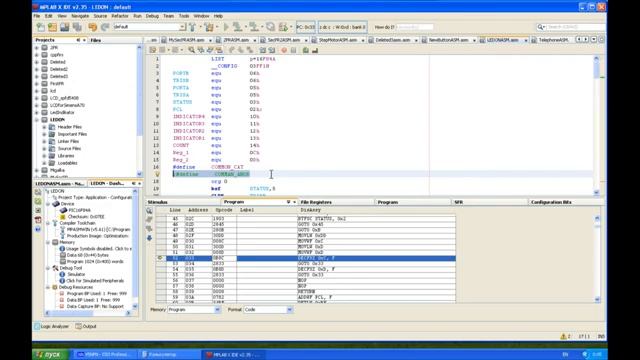This screenshot has width=640, height=360.
Task: Click the program memory search magnifier icon
Action: pyautogui.click(x=149, y=211)
